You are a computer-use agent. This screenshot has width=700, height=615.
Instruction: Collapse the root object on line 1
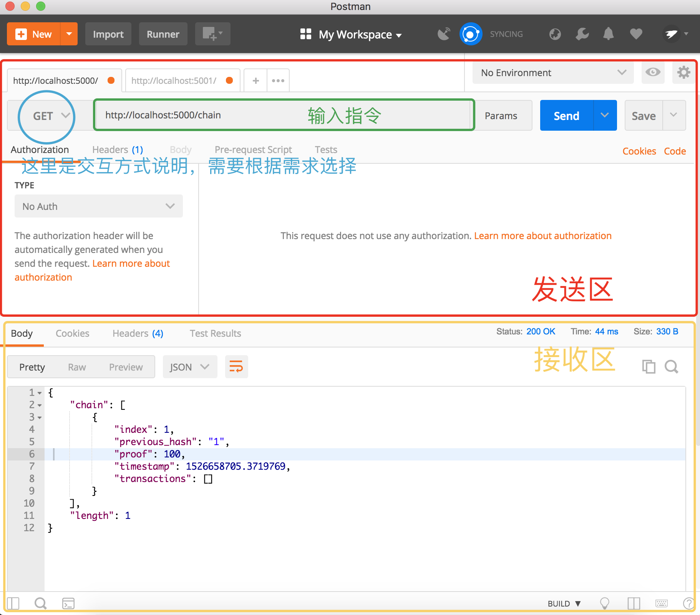40,393
